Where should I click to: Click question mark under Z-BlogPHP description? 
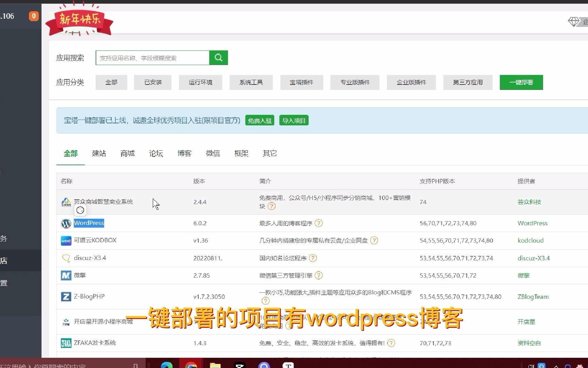[x=265, y=301]
